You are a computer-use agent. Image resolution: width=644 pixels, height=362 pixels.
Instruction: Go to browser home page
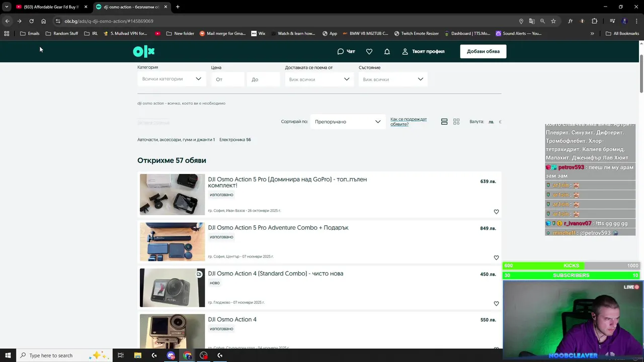(43, 21)
